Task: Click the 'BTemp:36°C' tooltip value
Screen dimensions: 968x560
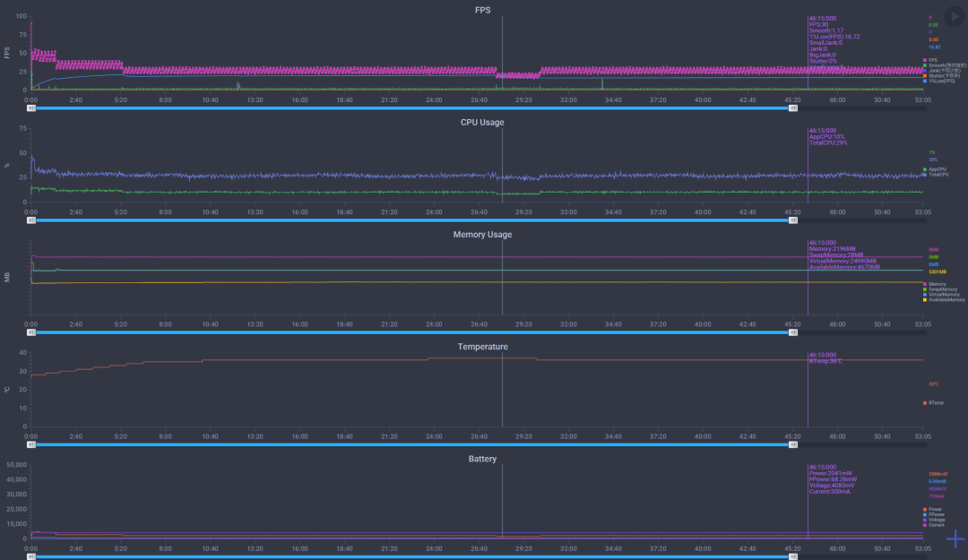Action: coord(825,361)
